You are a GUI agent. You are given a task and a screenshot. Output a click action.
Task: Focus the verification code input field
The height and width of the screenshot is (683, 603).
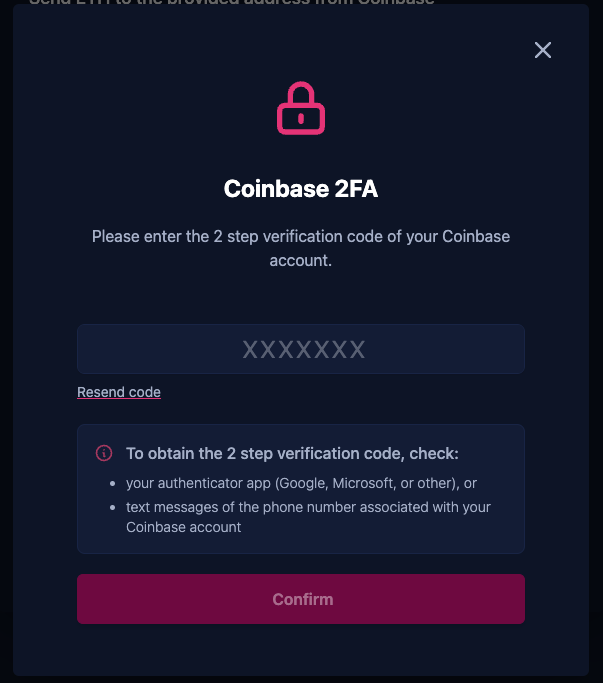301,349
